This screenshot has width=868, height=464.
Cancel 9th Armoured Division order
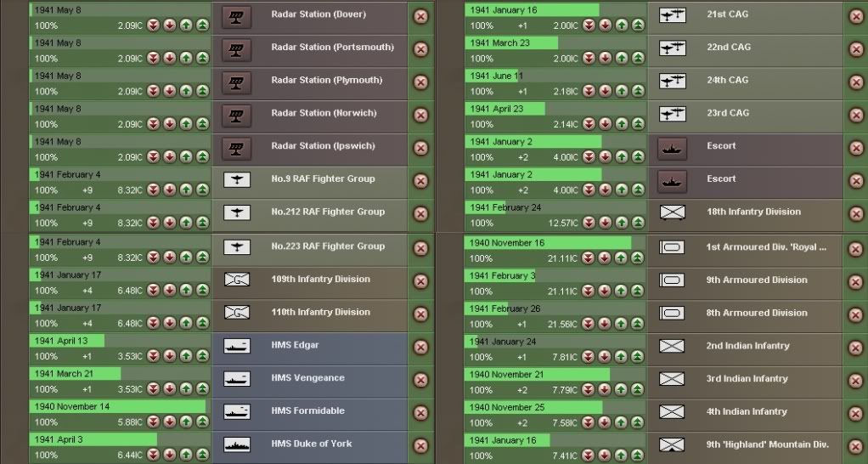coord(856,282)
